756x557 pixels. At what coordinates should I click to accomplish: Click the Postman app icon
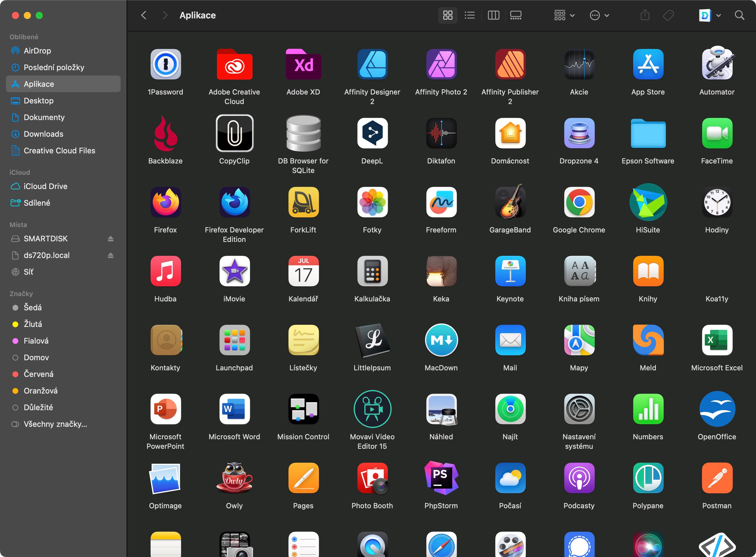(717, 478)
